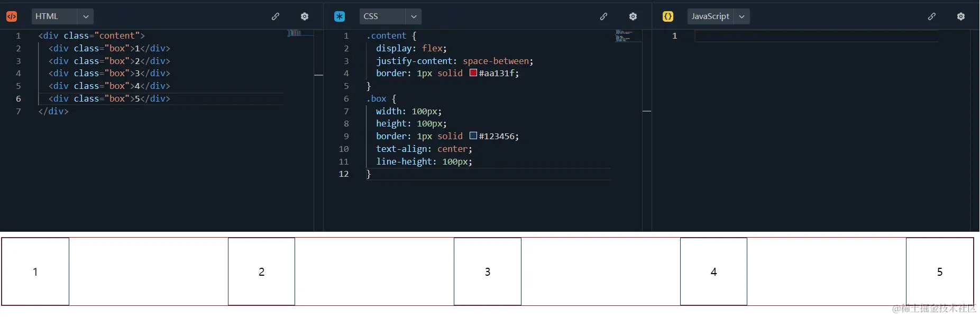Image resolution: width=980 pixels, height=317 pixels.
Task: Click the HTML line with box 5 div
Action: coord(109,98)
